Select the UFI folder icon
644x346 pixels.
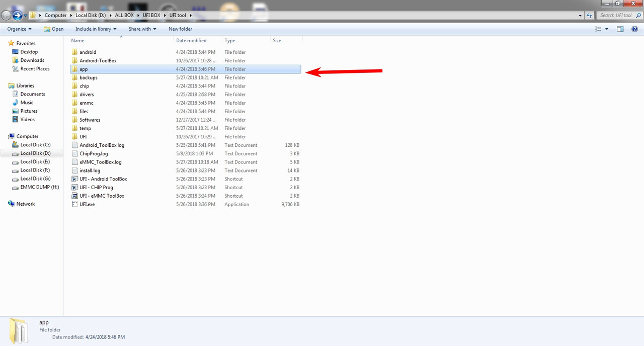click(x=74, y=137)
